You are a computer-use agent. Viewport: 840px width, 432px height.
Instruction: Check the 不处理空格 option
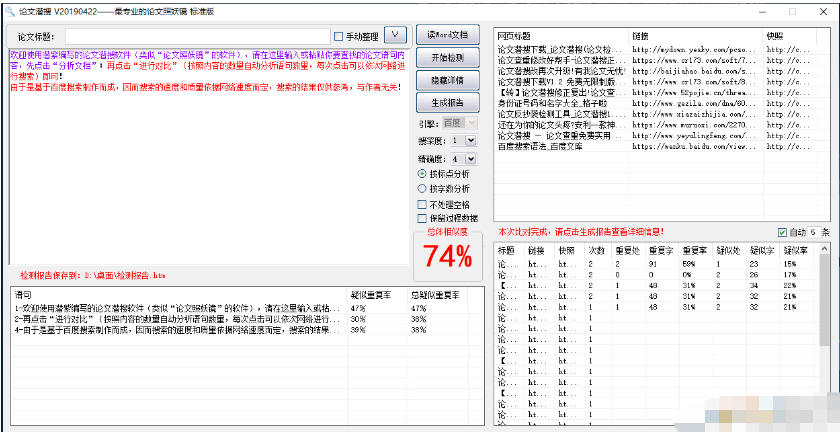421,204
